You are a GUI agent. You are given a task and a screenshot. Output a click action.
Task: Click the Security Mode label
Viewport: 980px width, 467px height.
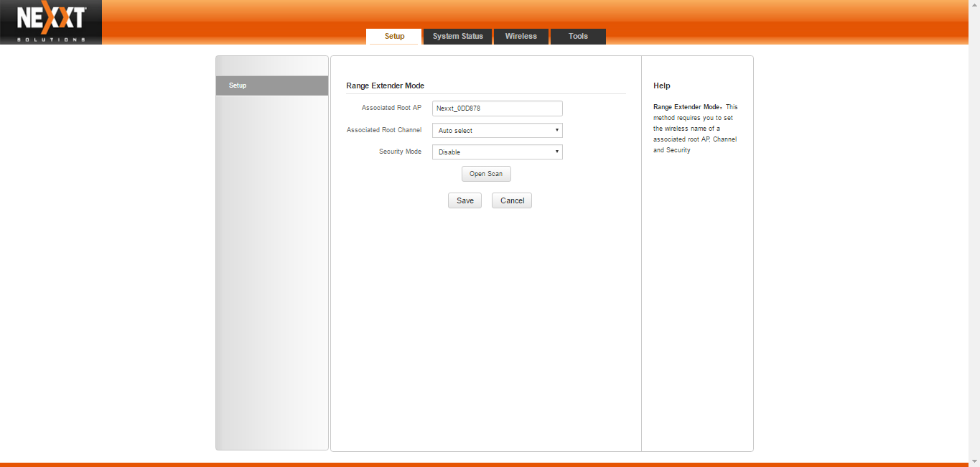400,152
